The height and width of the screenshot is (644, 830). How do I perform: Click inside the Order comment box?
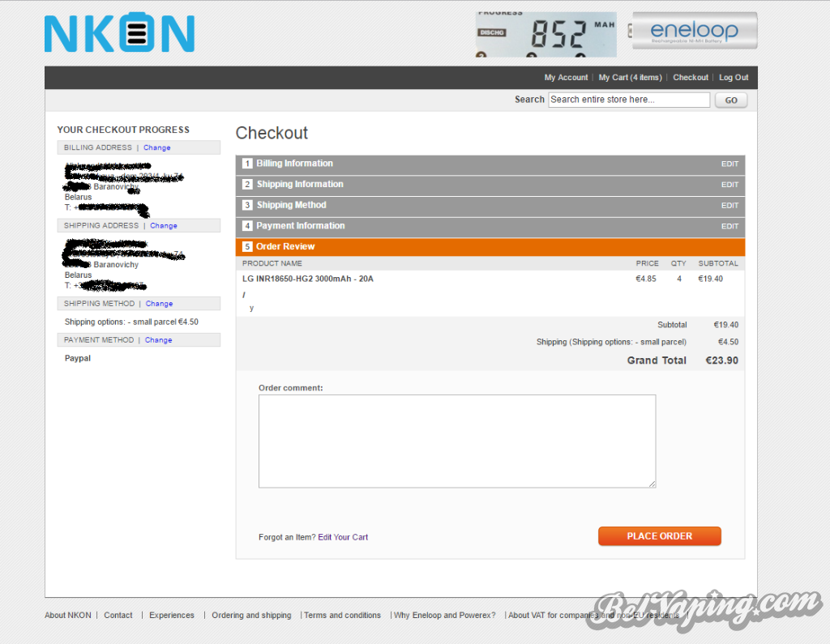pyautogui.click(x=457, y=441)
